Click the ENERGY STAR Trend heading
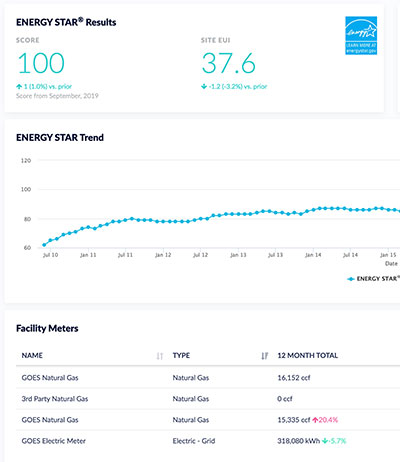The height and width of the screenshot is (462, 400). tap(60, 138)
